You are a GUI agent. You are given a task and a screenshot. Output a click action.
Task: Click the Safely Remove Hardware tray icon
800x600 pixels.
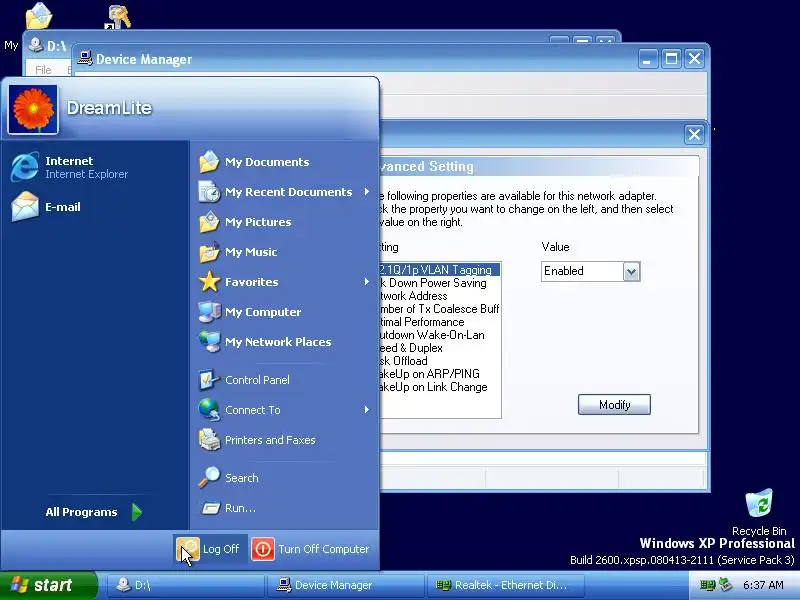click(725, 585)
